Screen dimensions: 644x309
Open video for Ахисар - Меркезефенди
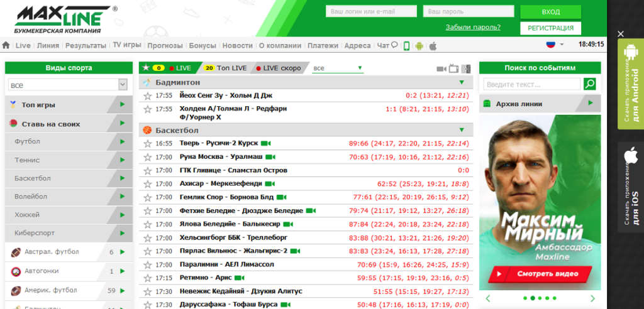point(270,183)
